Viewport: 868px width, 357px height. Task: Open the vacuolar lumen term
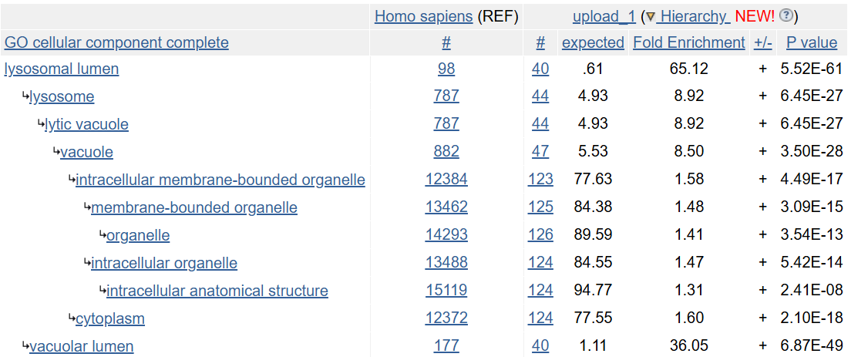(82, 346)
